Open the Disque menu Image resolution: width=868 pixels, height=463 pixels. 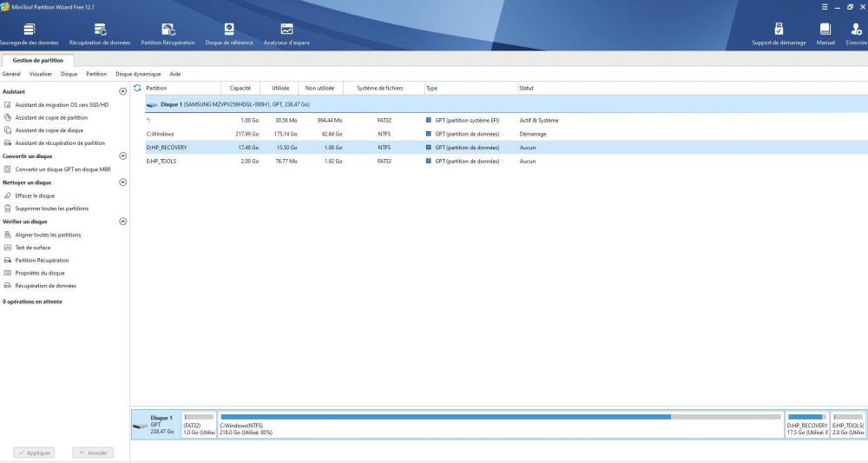pos(69,74)
